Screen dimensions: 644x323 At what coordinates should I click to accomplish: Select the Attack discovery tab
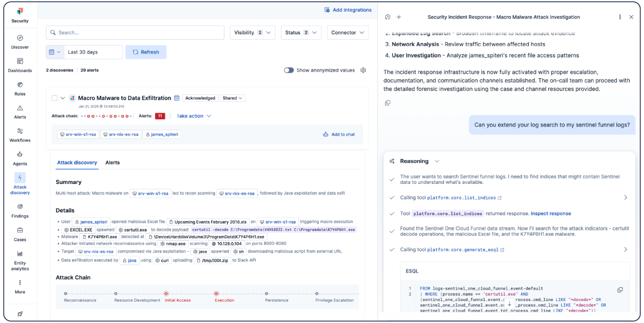[77, 162]
